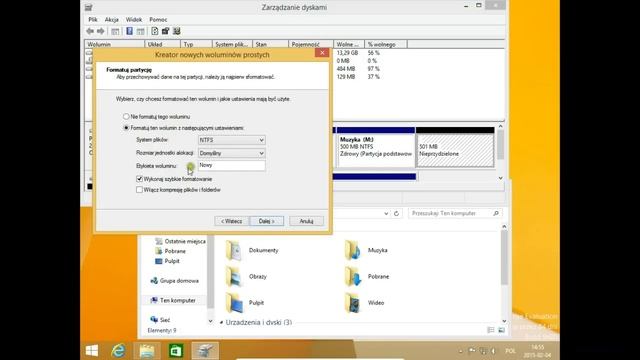640x360 pixels.
Task: Open the Help toolbar icon in Disk Management
Action: (129, 31)
